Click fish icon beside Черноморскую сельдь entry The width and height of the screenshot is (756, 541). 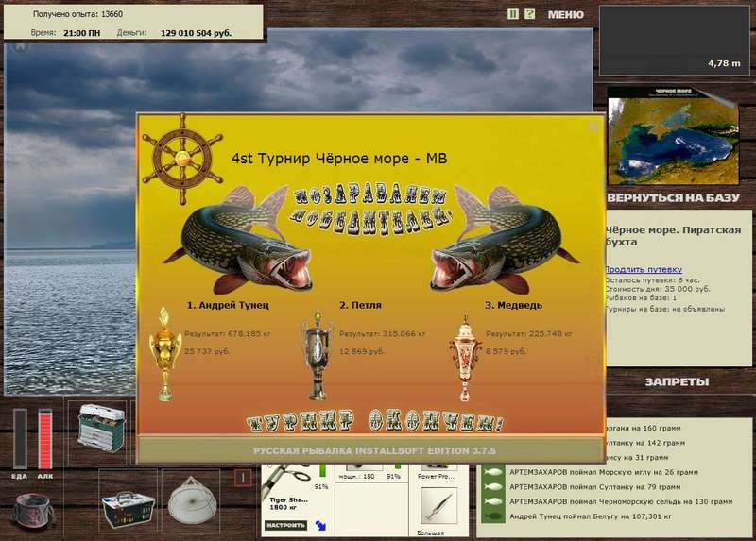(x=492, y=501)
